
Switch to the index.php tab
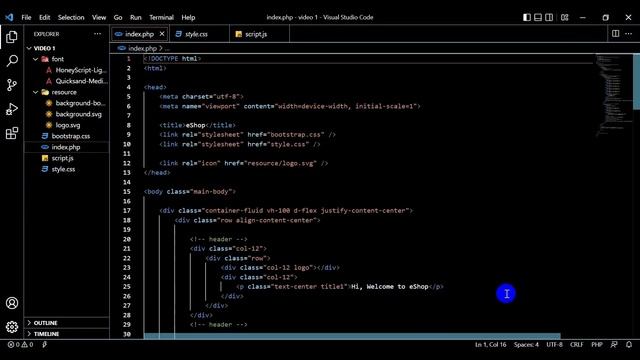pyautogui.click(x=140, y=34)
